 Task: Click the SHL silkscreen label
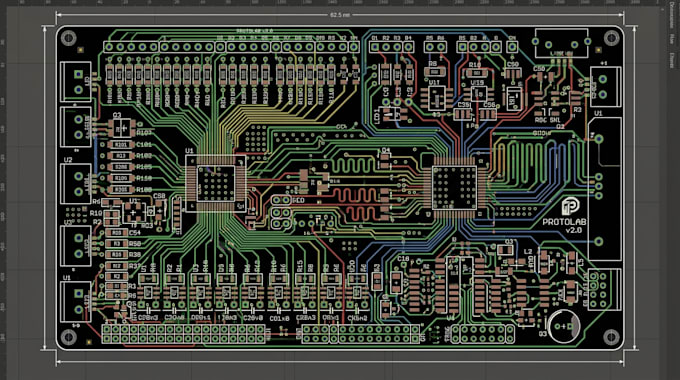pos(555,120)
